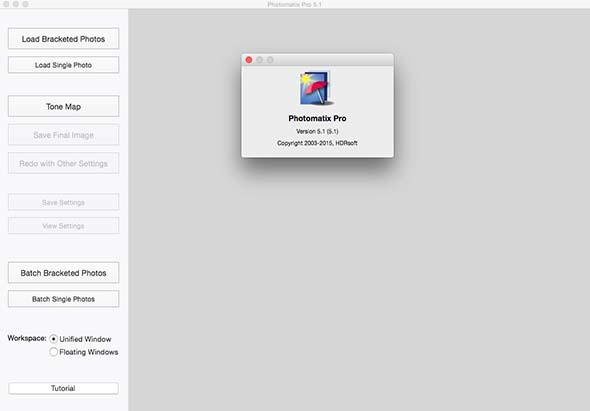Open Load Single Photo
Viewport: 590px width, 411px height.
point(63,65)
